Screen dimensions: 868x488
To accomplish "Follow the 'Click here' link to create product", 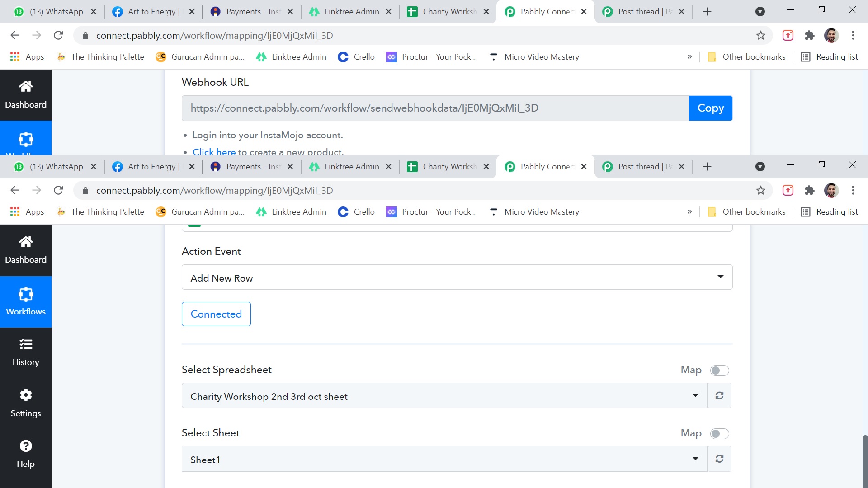I will pyautogui.click(x=214, y=151).
